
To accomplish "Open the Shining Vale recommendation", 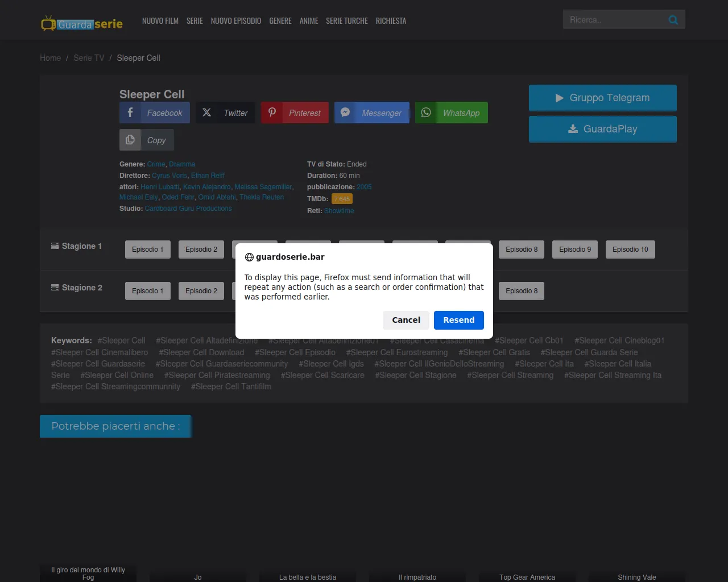I will (637, 577).
